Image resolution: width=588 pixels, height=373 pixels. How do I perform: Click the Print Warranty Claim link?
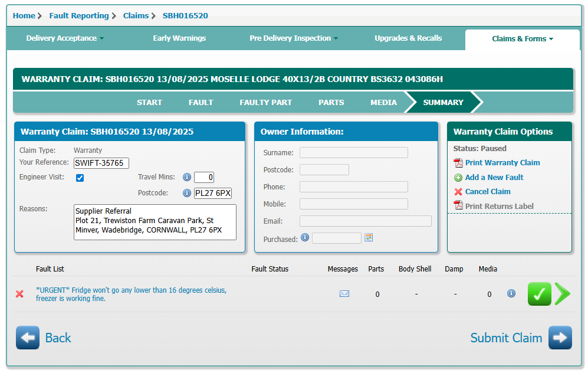coord(502,163)
